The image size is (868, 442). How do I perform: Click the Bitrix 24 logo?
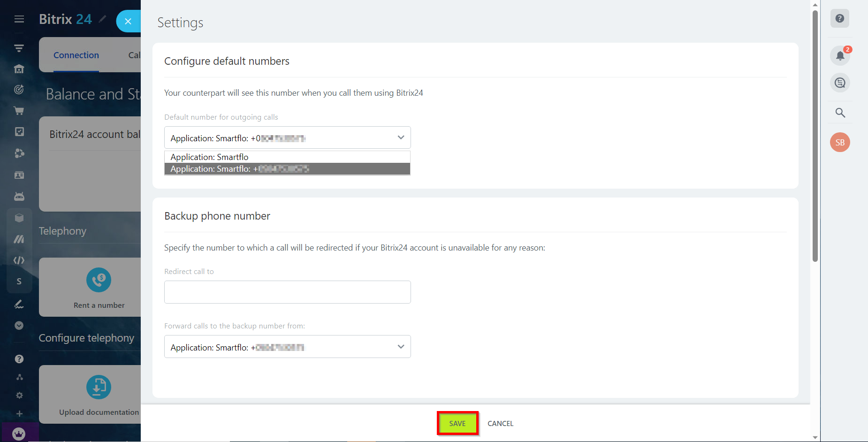(x=65, y=19)
